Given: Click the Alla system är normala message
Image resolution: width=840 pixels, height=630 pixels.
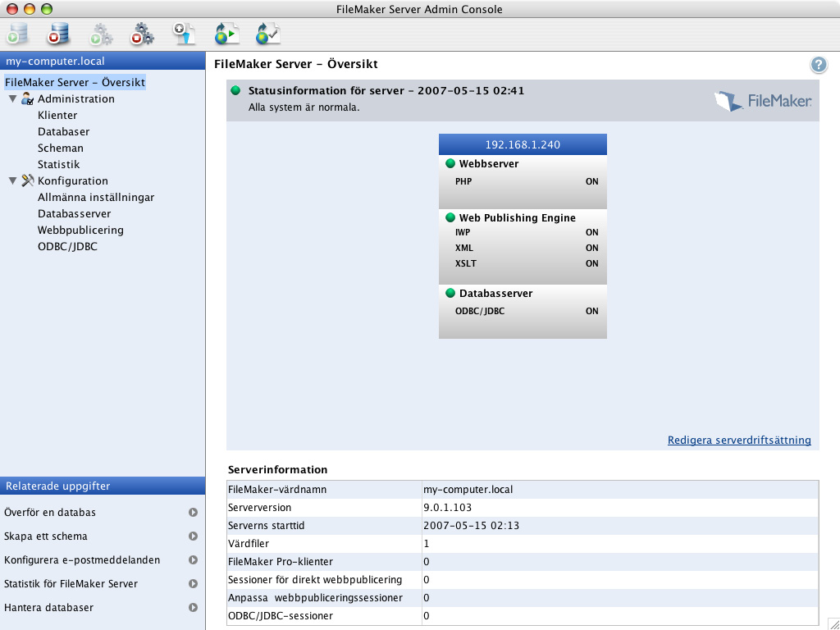Looking at the screenshot, I should pyautogui.click(x=304, y=107).
